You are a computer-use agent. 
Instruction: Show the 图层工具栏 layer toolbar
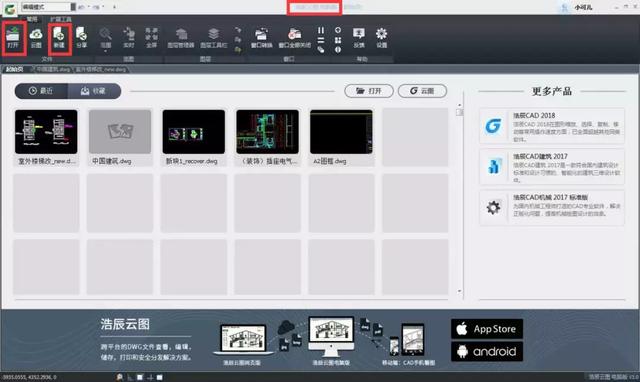(x=213, y=38)
